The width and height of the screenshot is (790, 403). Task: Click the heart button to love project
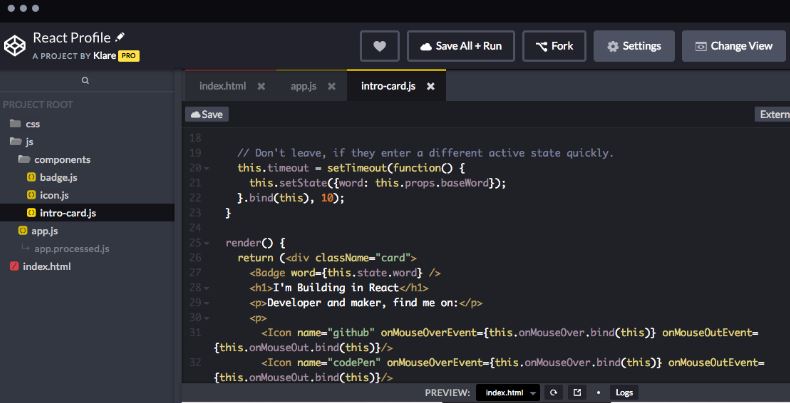[380, 46]
